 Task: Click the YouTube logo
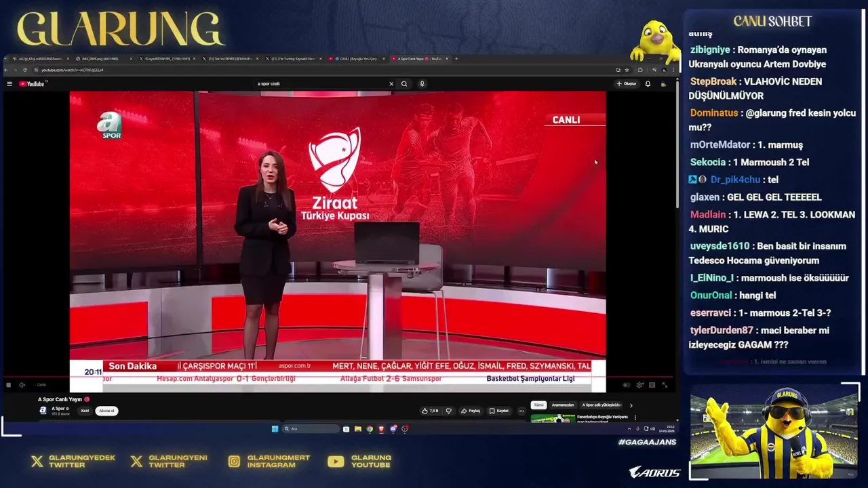(31, 84)
